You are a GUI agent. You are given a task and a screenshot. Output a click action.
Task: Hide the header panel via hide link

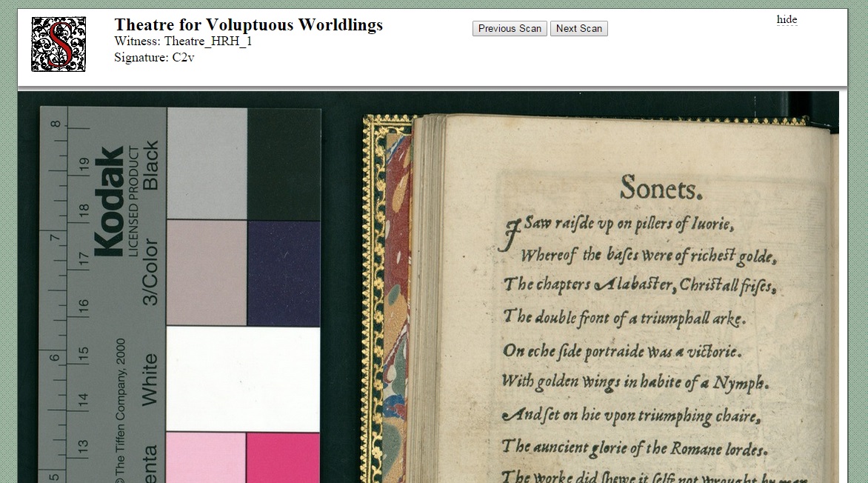[787, 19]
